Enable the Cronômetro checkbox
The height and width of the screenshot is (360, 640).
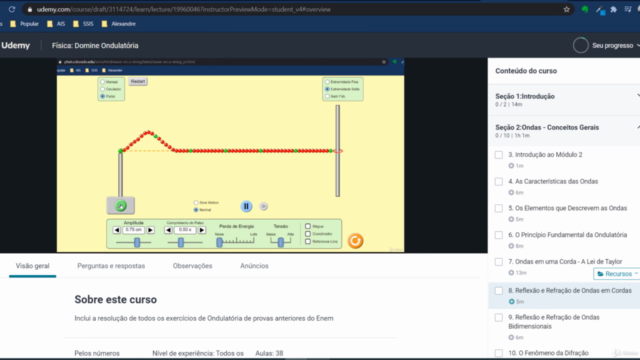pyautogui.click(x=308, y=234)
